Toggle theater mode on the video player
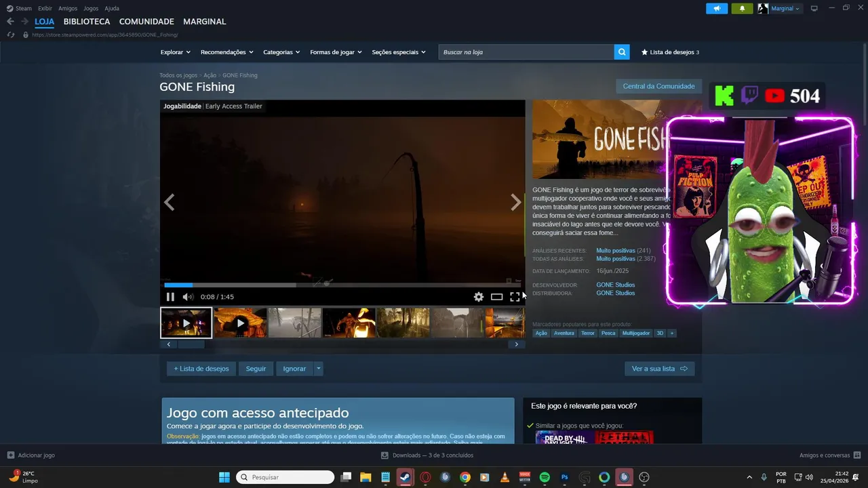Viewport: 868px width, 488px height. tap(497, 297)
